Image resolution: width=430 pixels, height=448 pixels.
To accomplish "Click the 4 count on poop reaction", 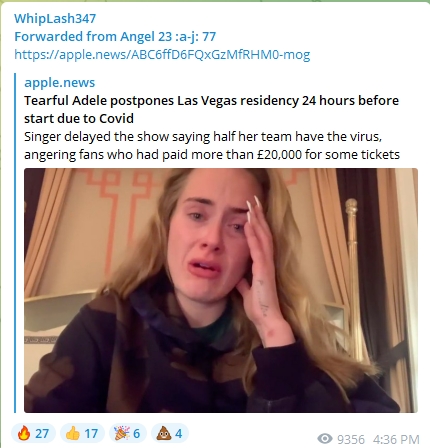I will [179, 434].
